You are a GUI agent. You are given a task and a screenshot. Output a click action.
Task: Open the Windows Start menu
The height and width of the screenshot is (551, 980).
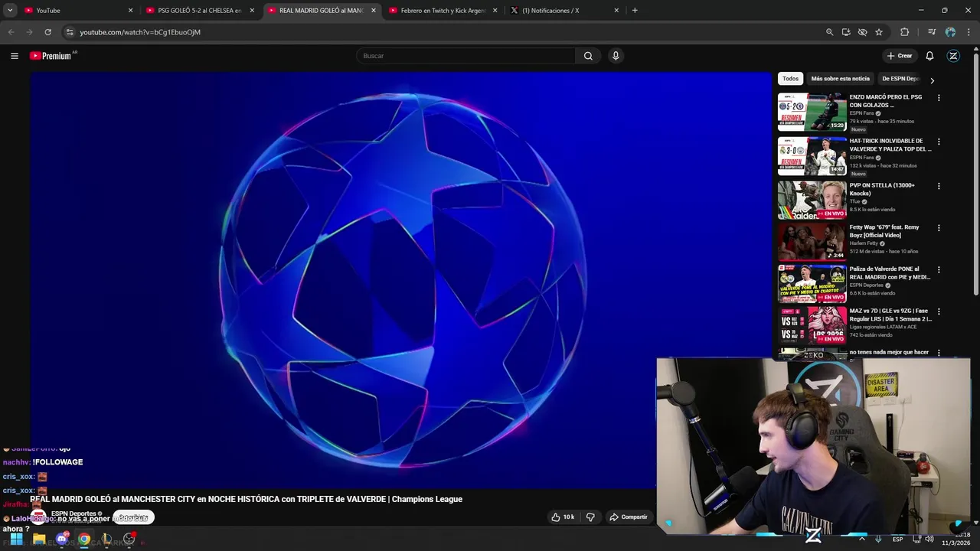(16, 540)
